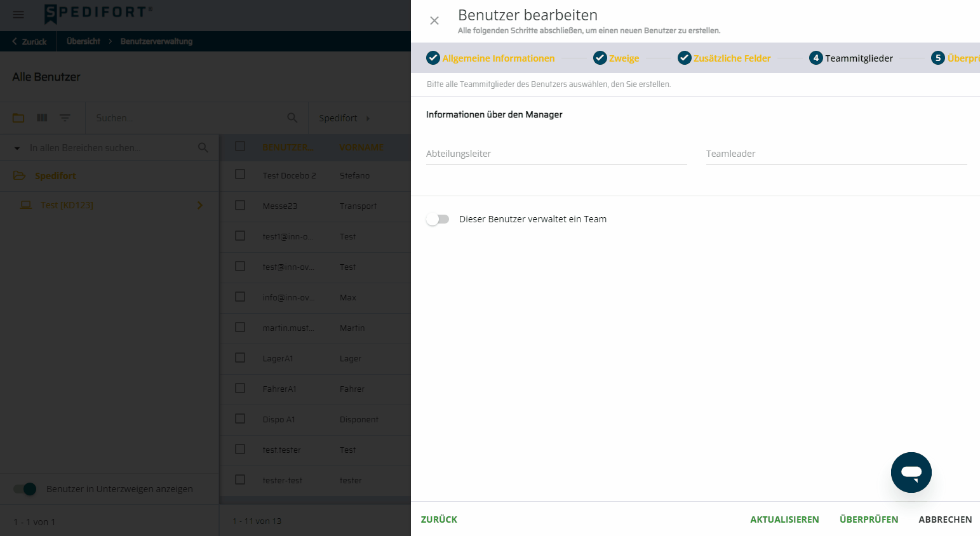Image resolution: width=980 pixels, height=536 pixels.
Task: Click the Stefano cell in table
Action: (354, 175)
